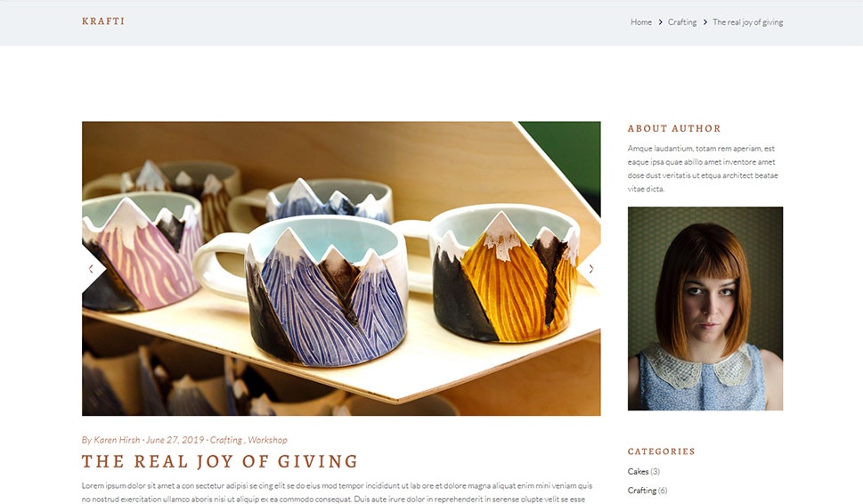Click the post title The Real Joy of Giving
This screenshot has height=504, width=863.
pos(220,461)
